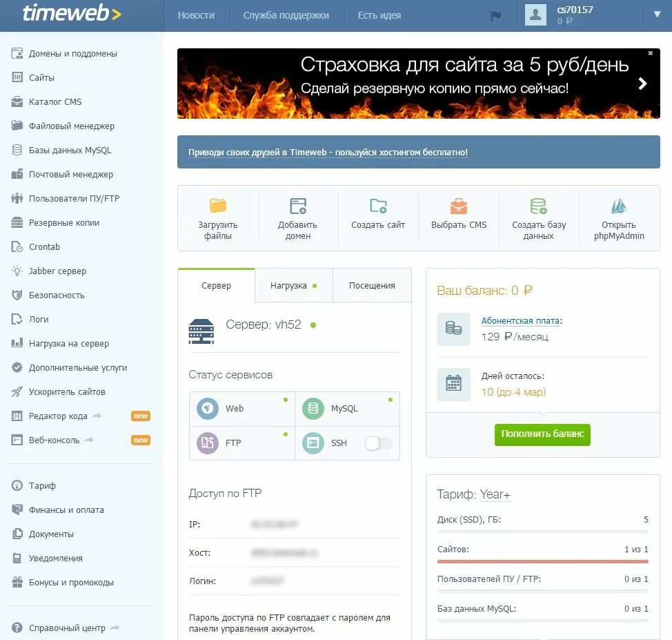This screenshot has width=672, height=640.
Task: Click Финансы и оплата icon
Action: click(x=17, y=510)
